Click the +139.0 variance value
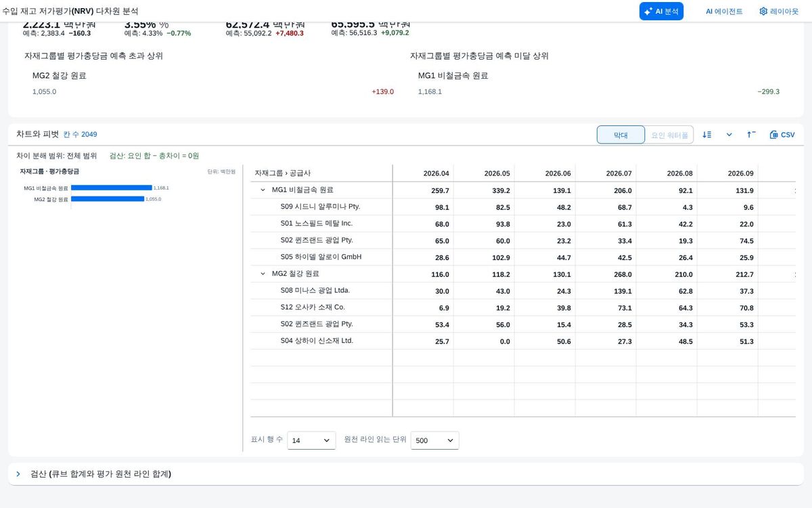812x508 pixels. pos(382,92)
